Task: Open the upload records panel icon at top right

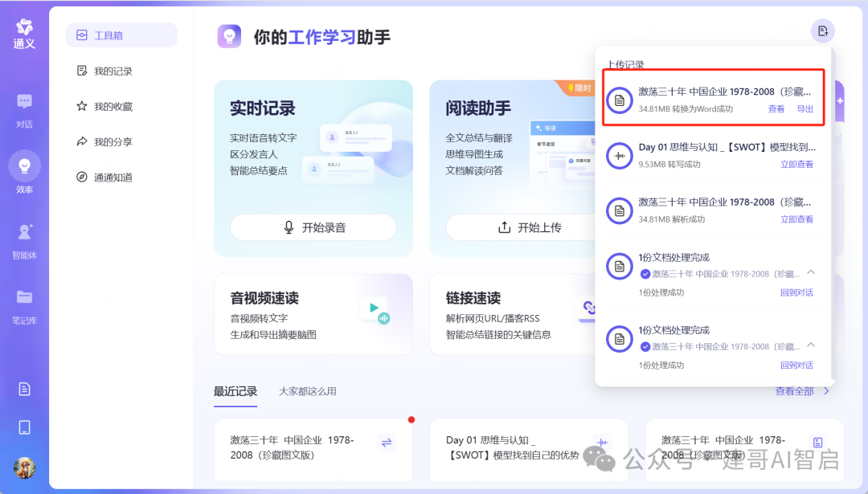Action: (x=822, y=30)
